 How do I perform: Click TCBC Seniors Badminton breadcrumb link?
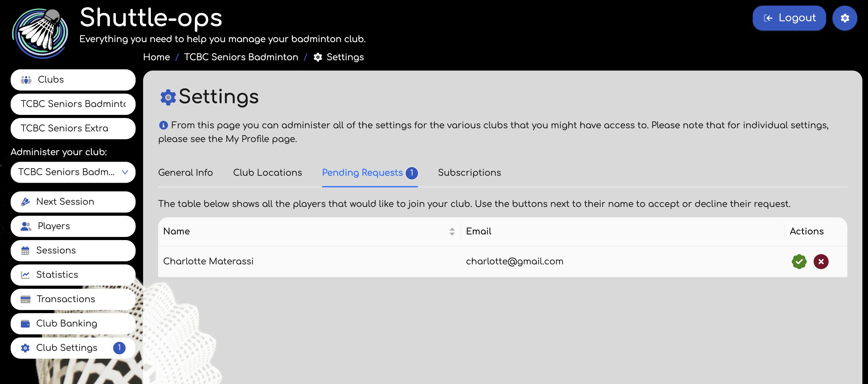tap(241, 57)
